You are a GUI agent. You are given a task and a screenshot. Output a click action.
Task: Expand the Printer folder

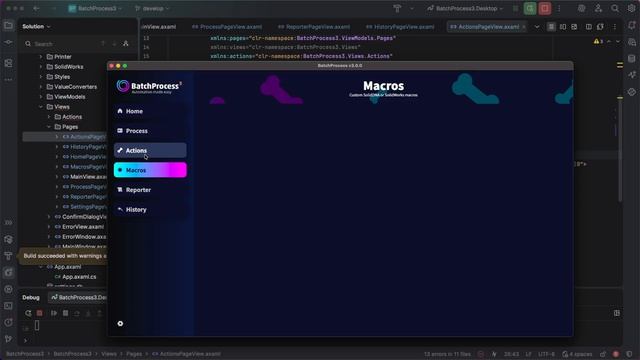click(41, 57)
